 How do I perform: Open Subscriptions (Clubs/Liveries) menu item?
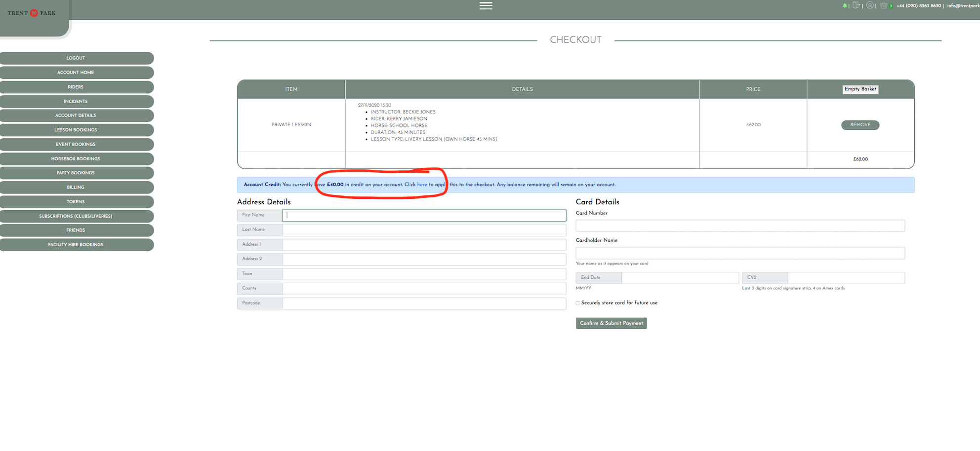tap(76, 216)
